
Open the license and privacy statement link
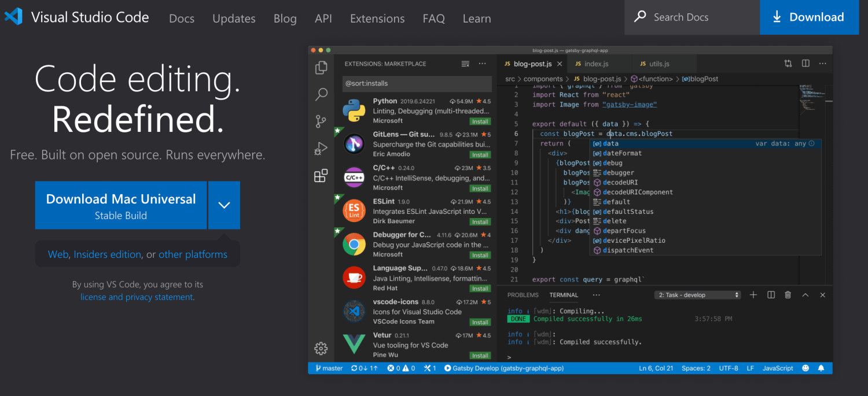[x=137, y=297]
